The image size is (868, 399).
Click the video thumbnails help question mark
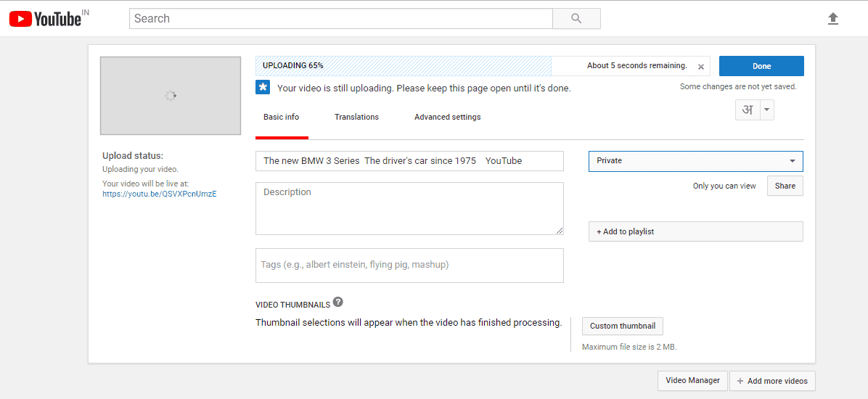pos(338,303)
